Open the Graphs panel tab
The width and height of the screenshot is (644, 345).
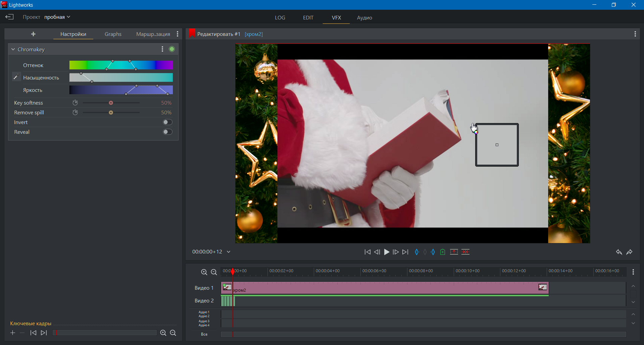[x=113, y=34]
